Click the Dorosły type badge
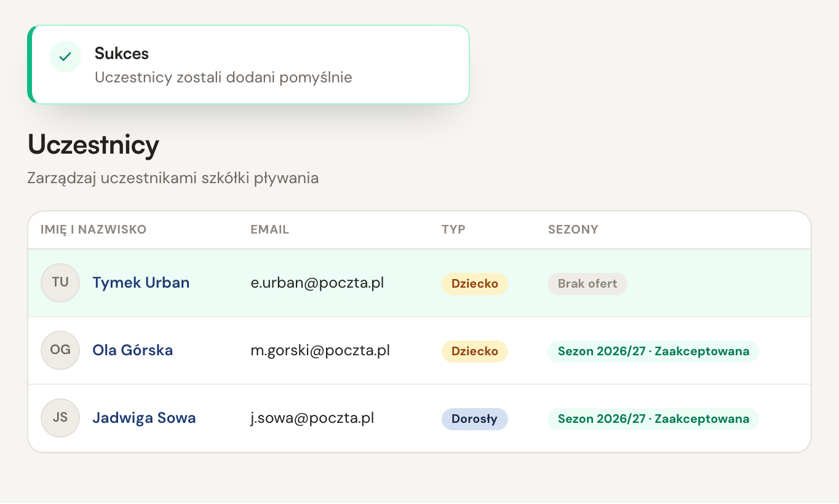This screenshot has height=504, width=839. pyautogui.click(x=475, y=419)
